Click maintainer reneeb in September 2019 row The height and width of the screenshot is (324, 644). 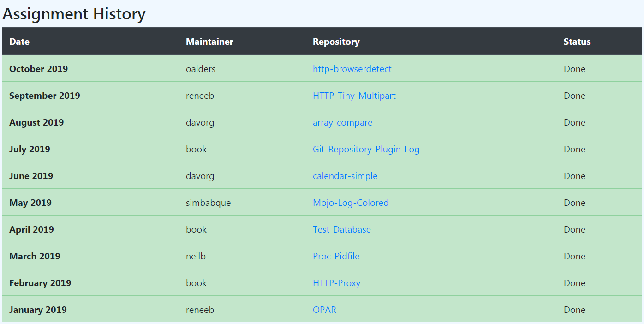point(200,96)
